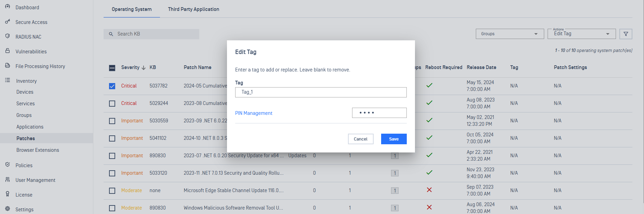644x214 pixels.
Task: Toggle the select-all header checkbox
Action: click(112, 68)
